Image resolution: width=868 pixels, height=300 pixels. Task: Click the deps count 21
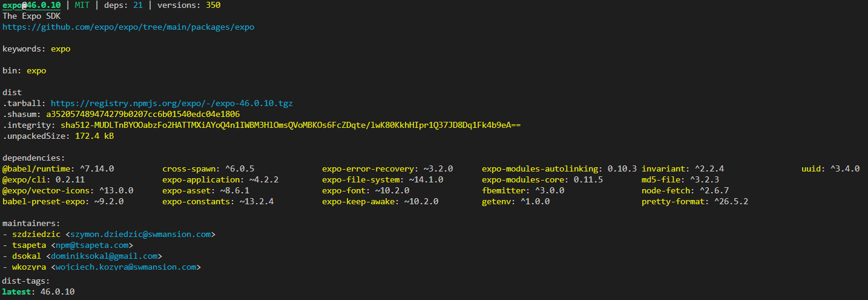(138, 5)
